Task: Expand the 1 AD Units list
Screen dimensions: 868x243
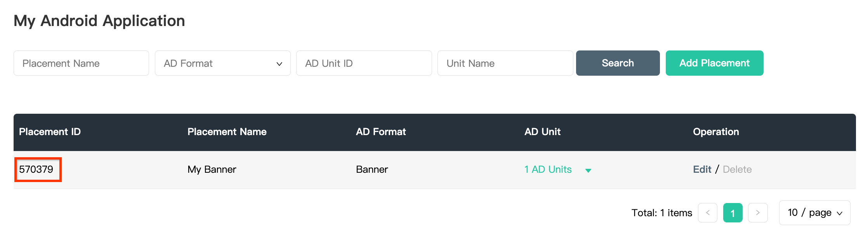Action: [548, 170]
